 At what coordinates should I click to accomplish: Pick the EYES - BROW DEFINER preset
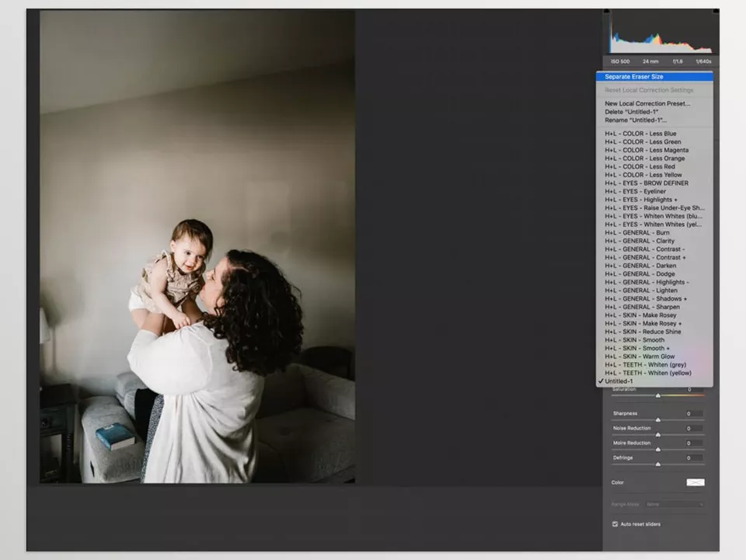click(x=647, y=183)
